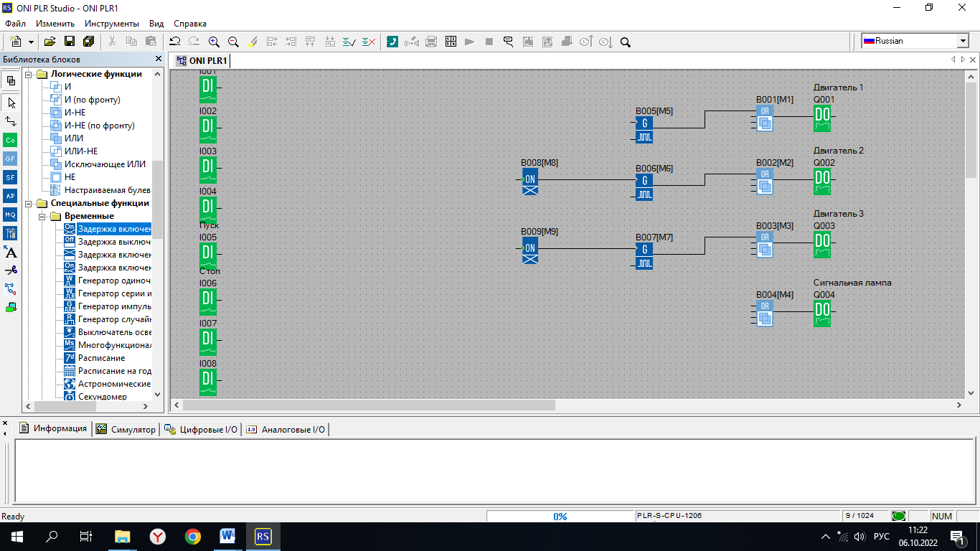Select OR block B001[M1] on canvas
Image resolution: width=980 pixels, height=551 pixels.
point(764,118)
